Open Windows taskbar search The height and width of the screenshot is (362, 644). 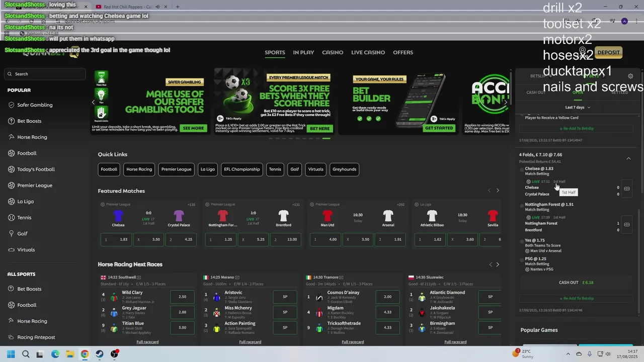pyautogui.click(x=26, y=354)
